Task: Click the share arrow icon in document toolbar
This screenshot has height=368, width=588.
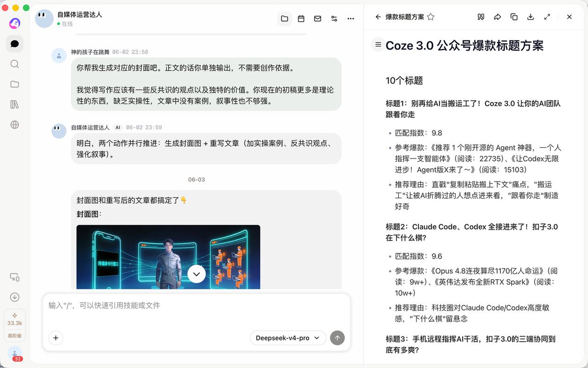Action: (497, 17)
